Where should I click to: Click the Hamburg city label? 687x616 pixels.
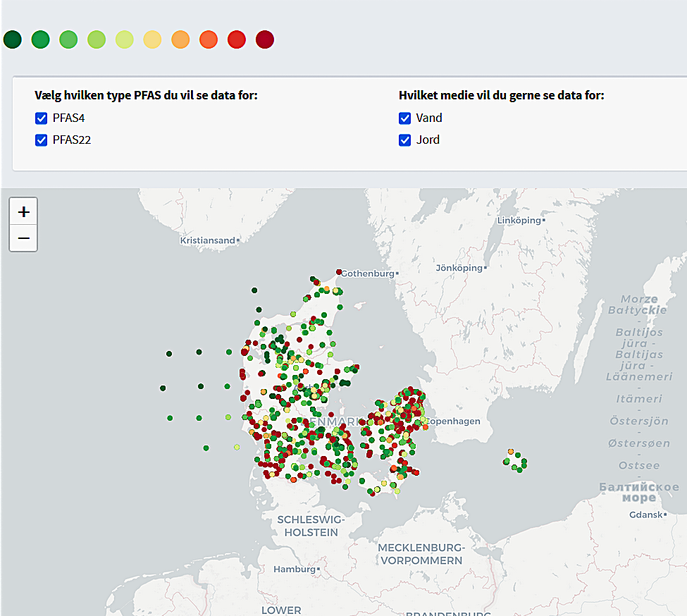point(294,569)
